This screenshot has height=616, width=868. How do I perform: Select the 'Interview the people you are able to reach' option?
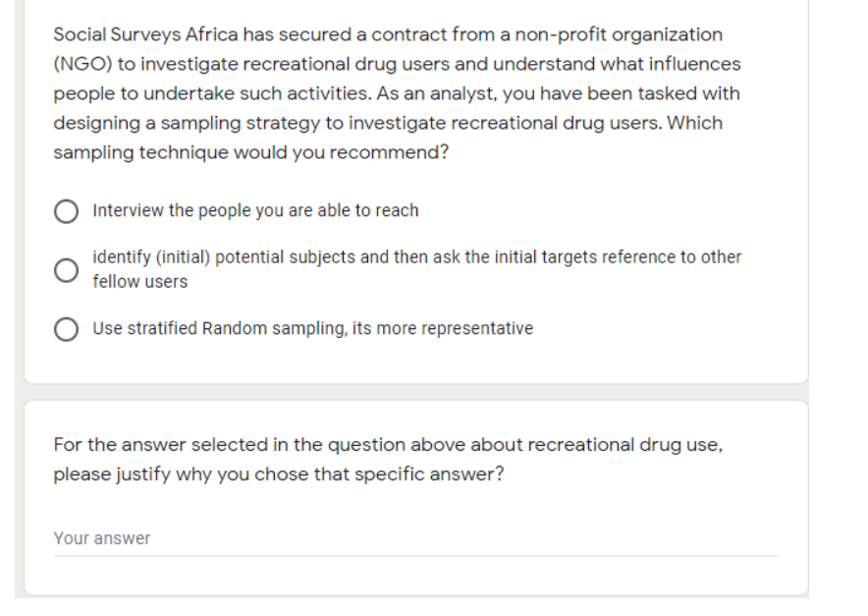click(x=67, y=210)
